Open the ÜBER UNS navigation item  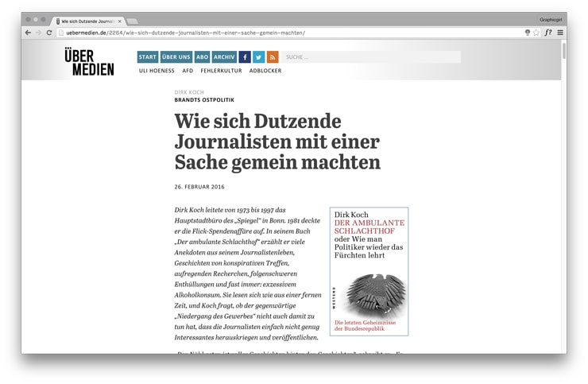point(176,57)
